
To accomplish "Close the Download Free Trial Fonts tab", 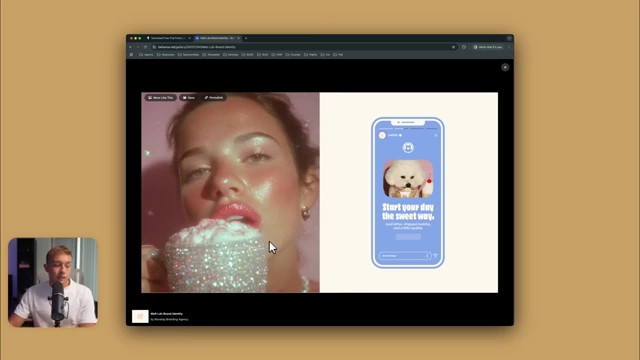I will 189,38.
